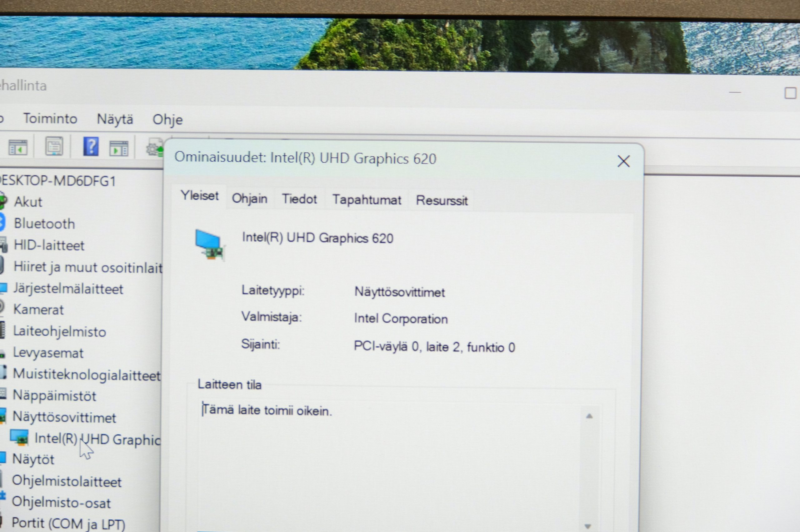This screenshot has height=532, width=800.
Task: Select Bluetooth in the device tree
Action: point(44,223)
